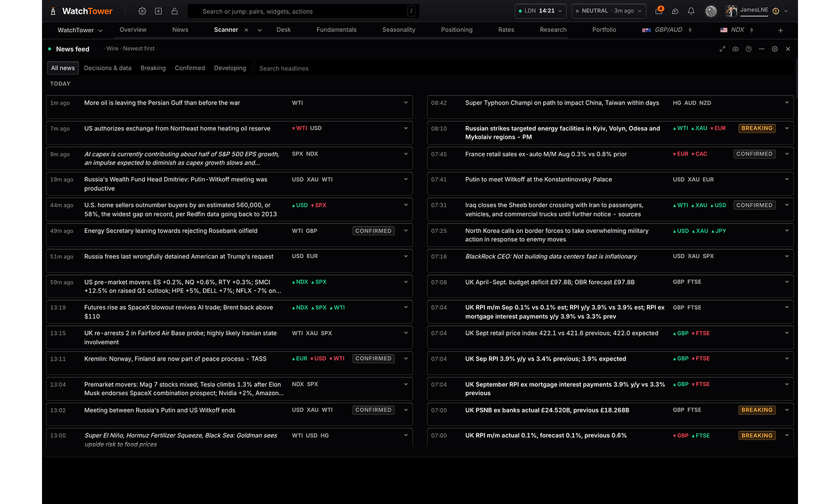Click the search or jump command bar

pos(304,11)
